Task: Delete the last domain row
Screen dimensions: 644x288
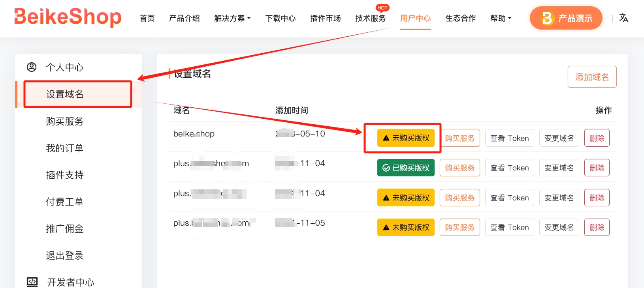Action: pos(597,227)
